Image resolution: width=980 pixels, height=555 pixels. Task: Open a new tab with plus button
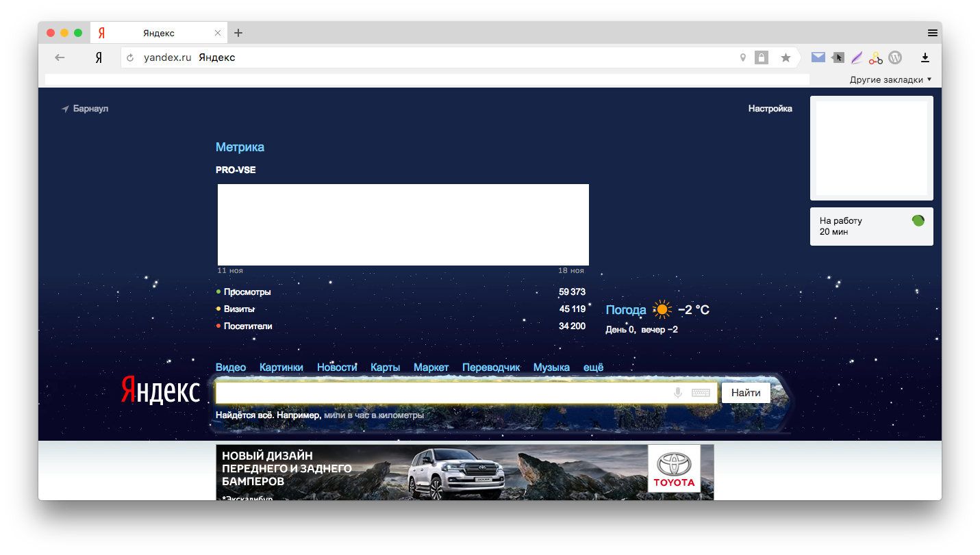(x=238, y=33)
